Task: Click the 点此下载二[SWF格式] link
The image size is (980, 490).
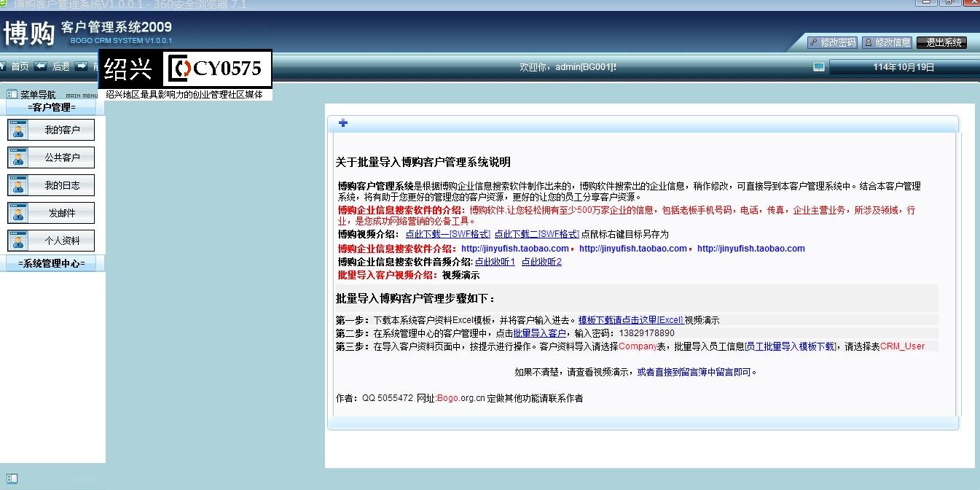Action: (x=537, y=234)
